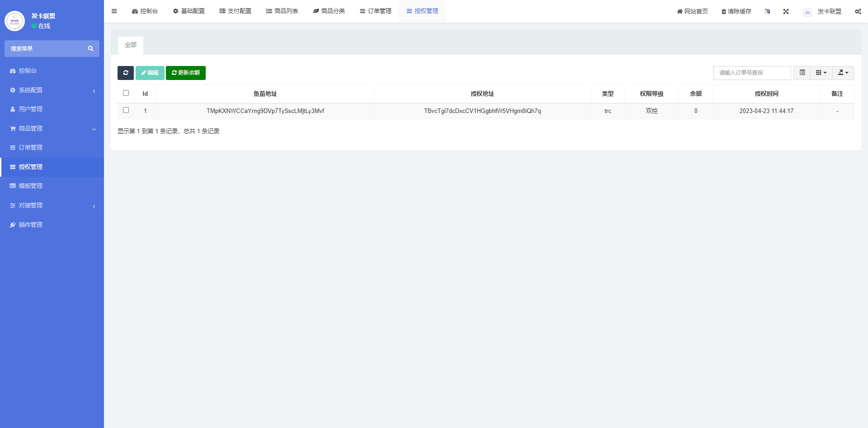Toggle fullscreen mode icon
The width and height of the screenshot is (868, 428).
(786, 11)
